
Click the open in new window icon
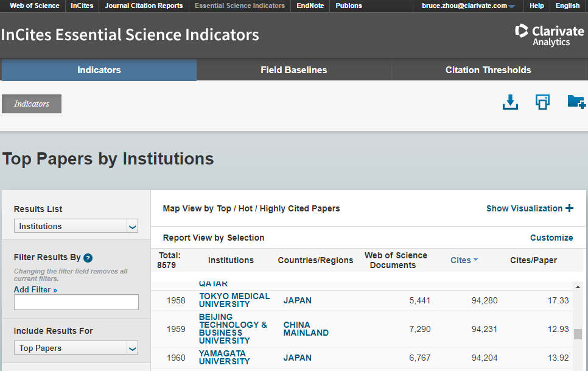point(542,102)
